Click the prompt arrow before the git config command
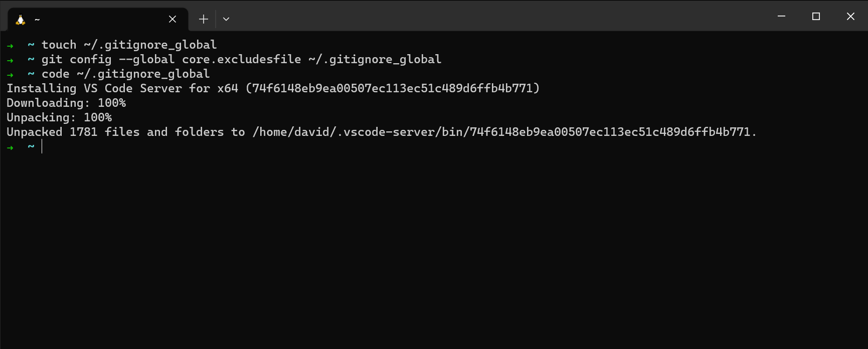Image resolution: width=868 pixels, height=349 pixels. tap(10, 60)
